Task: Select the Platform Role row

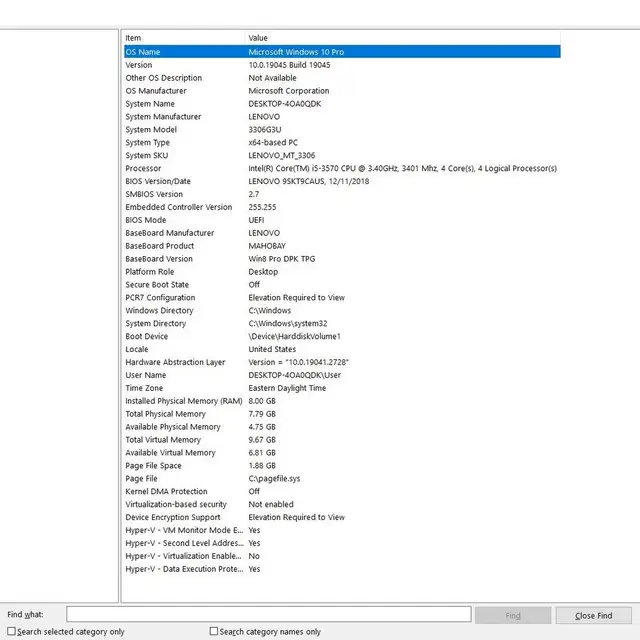Action: click(x=342, y=271)
